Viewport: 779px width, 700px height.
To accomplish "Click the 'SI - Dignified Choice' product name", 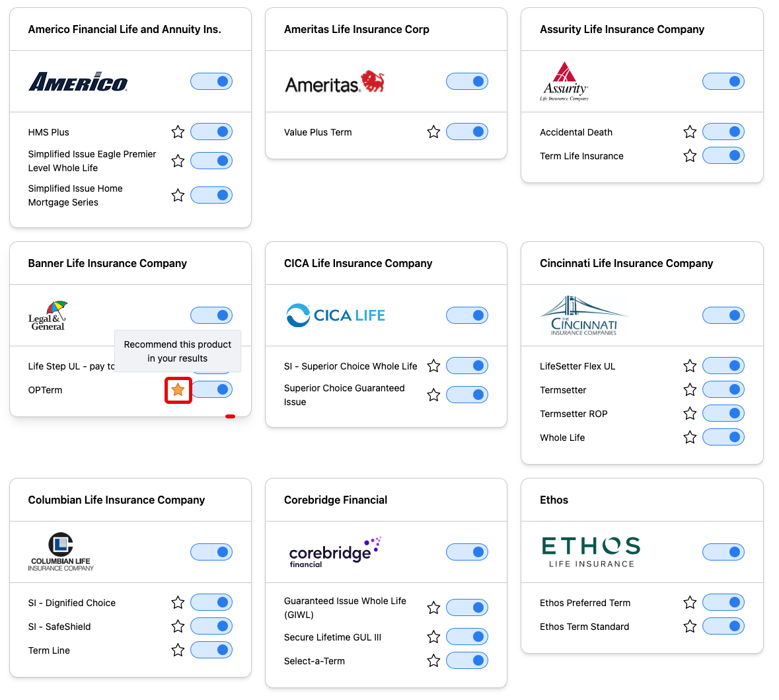I will pyautogui.click(x=71, y=603).
